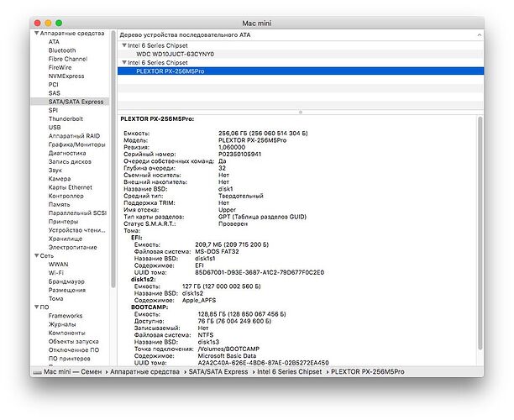
Task: Select WWAN under Сеть
Action: coord(58,264)
